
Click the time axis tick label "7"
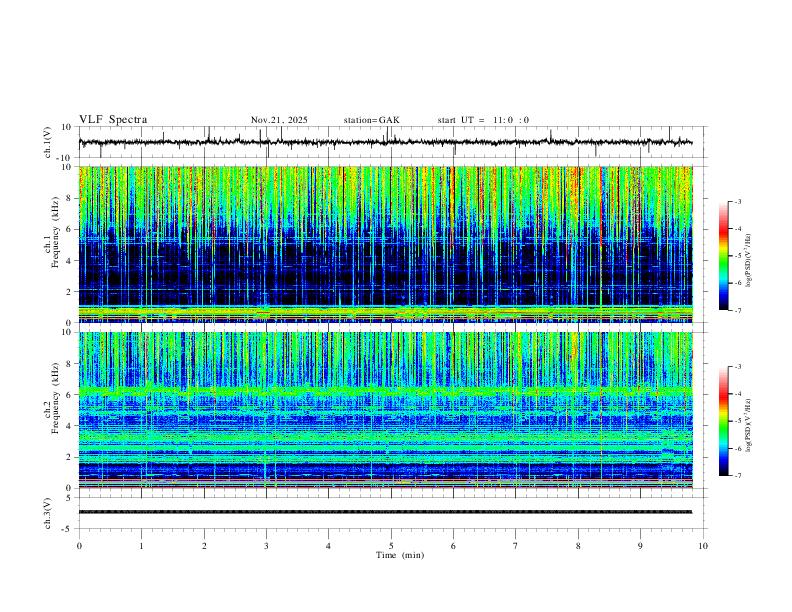(x=516, y=546)
